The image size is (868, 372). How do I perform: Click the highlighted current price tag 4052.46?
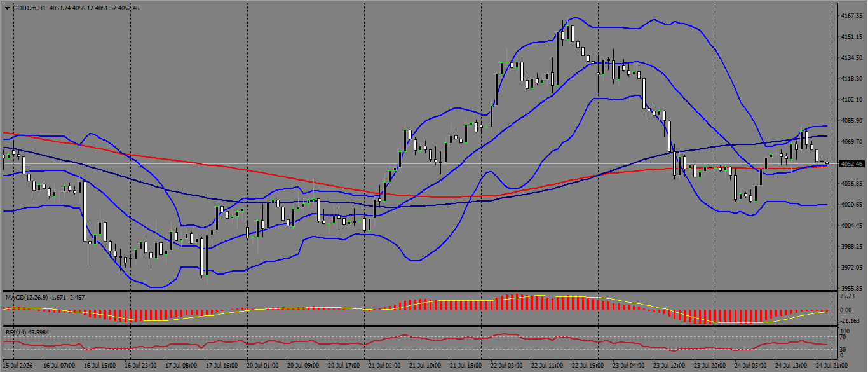point(853,163)
